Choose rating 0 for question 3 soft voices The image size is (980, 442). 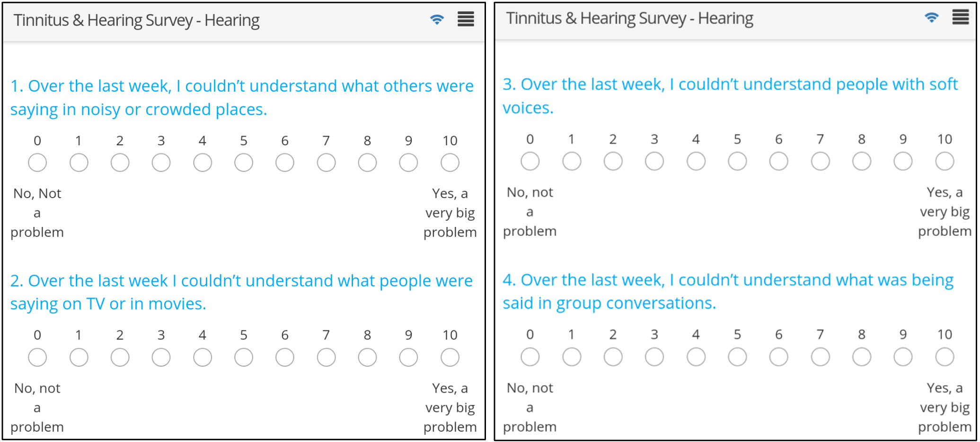(x=530, y=161)
